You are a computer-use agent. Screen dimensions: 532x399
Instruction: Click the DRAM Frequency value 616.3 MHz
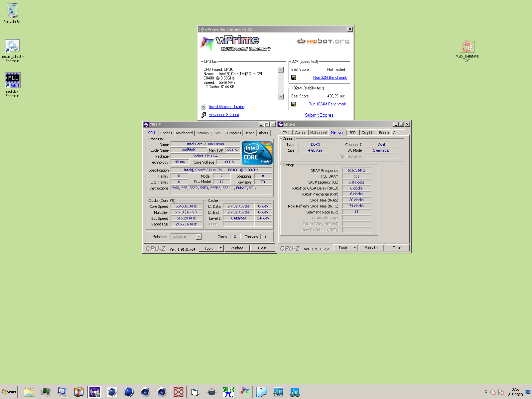point(356,170)
